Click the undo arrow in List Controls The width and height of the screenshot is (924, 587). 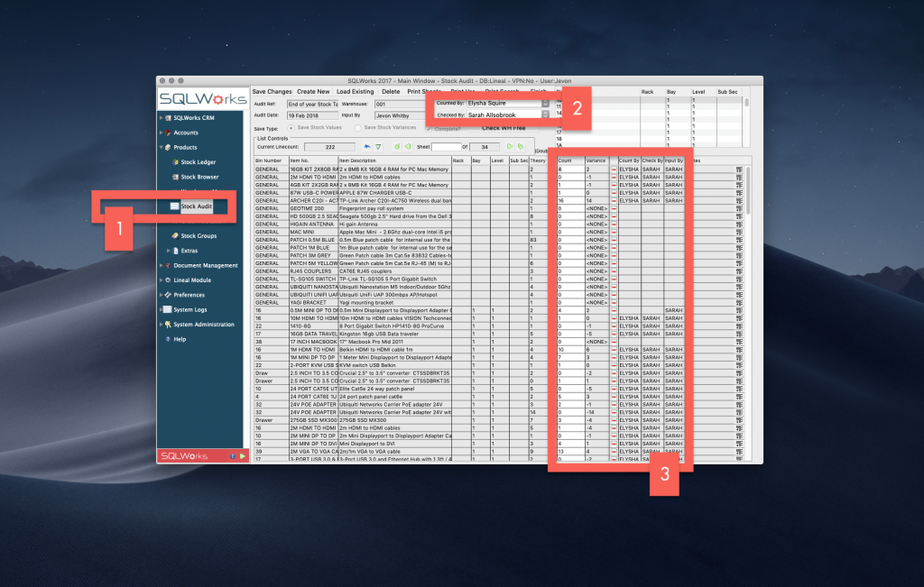pyautogui.click(x=366, y=145)
